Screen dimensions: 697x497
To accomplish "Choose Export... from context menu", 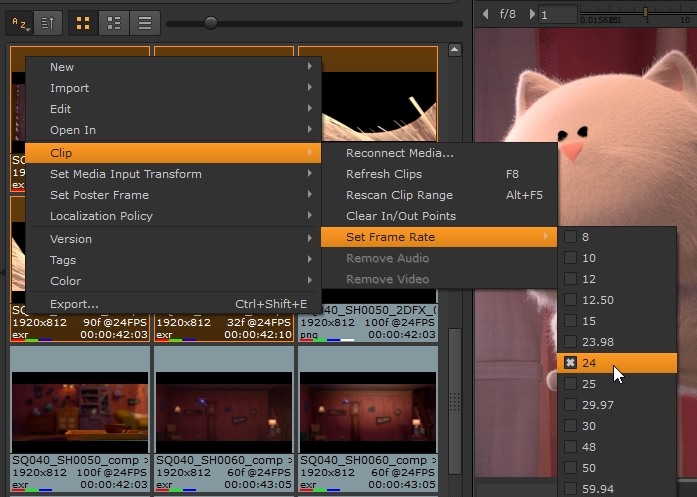I will pyautogui.click(x=75, y=304).
